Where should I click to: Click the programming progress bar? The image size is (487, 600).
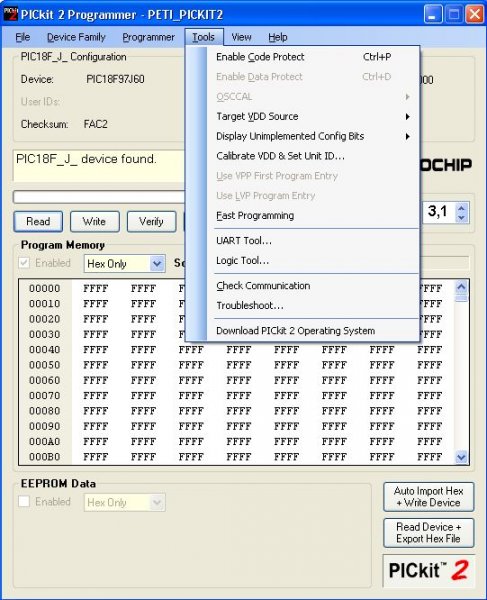coord(99,197)
